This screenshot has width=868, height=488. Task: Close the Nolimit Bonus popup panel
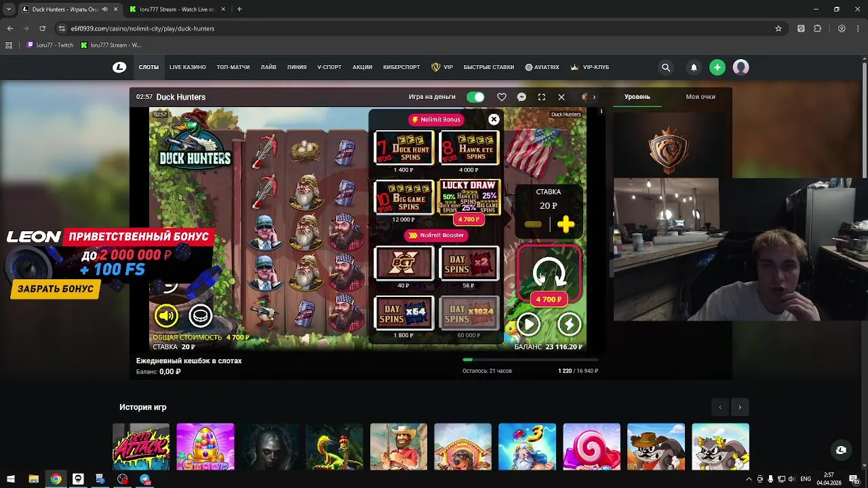click(x=494, y=119)
